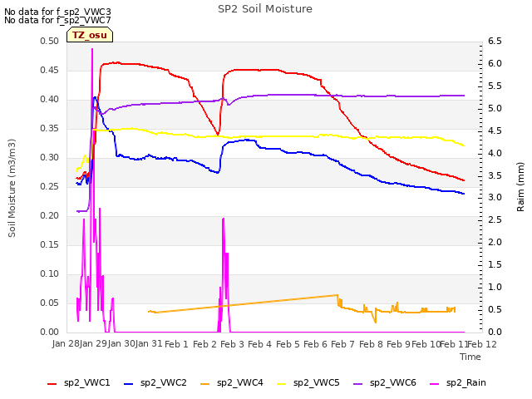Viewport: 532px width, 399px height.
Task: Toggle the sp2_VWC1 legend entry
Action: pos(79,383)
